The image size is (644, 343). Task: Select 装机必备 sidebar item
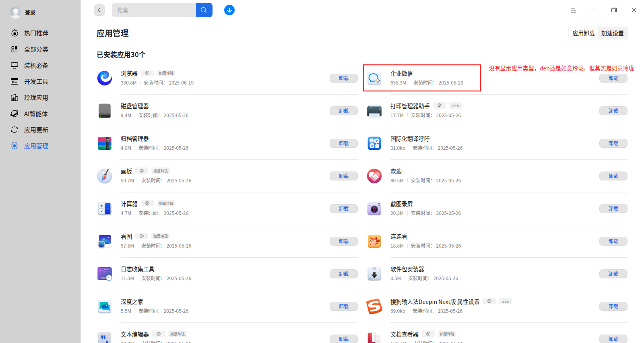click(x=36, y=65)
